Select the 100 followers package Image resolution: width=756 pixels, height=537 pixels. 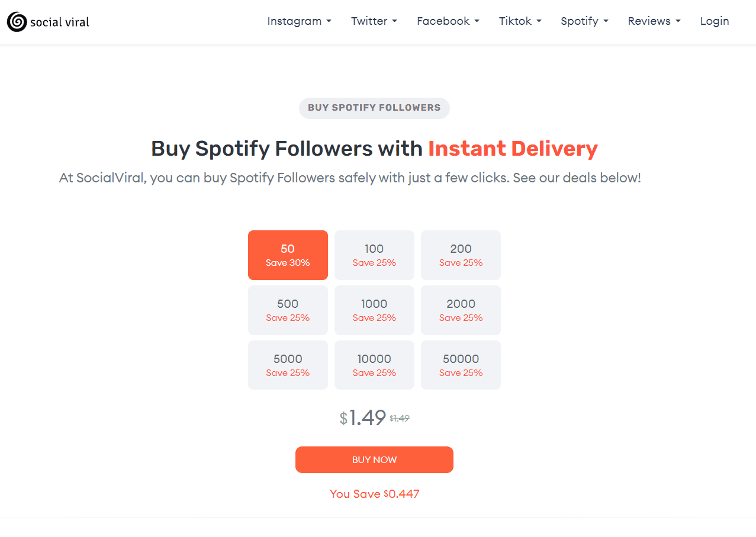(374, 255)
